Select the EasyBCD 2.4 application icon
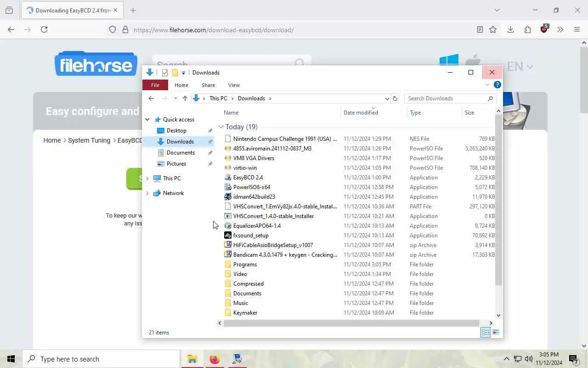Viewport: 588px width, 368px height. (x=228, y=178)
